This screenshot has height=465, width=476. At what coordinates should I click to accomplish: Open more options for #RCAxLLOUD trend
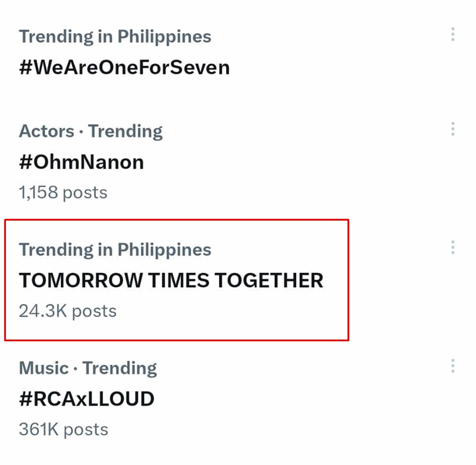click(x=453, y=366)
